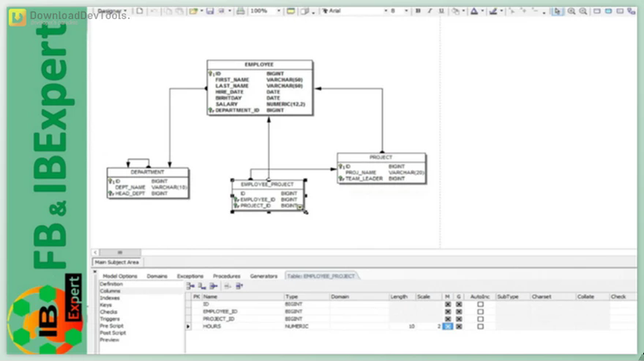This screenshot has height=361, width=644.
Task: Open the Keys section
Action: coord(106,305)
